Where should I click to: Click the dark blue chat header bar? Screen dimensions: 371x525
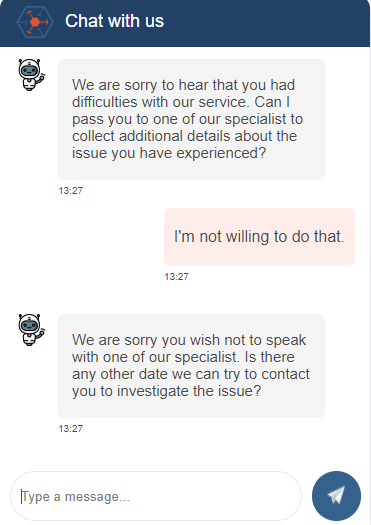click(185, 23)
